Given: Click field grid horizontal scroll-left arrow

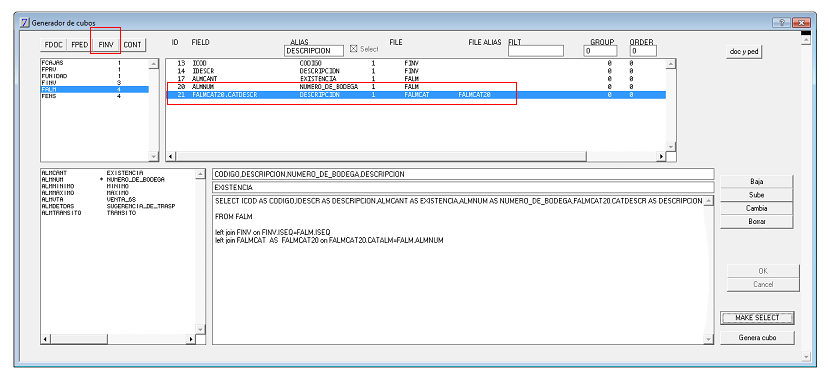Looking at the screenshot, I should 171,157.
